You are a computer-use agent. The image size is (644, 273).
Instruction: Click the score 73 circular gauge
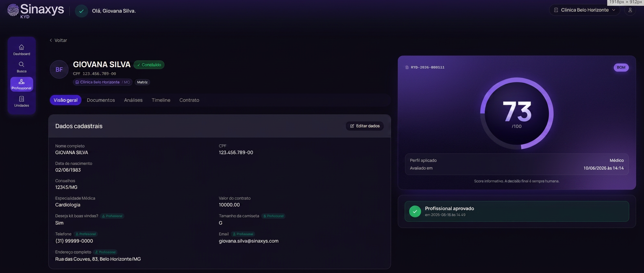tap(517, 113)
